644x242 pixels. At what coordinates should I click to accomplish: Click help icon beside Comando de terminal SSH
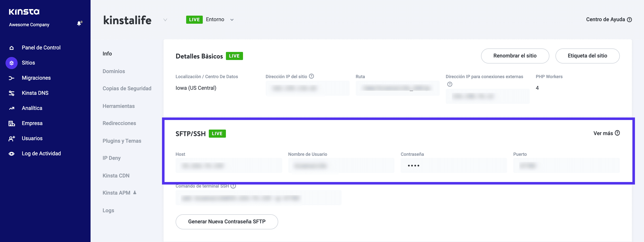coord(233,186)
